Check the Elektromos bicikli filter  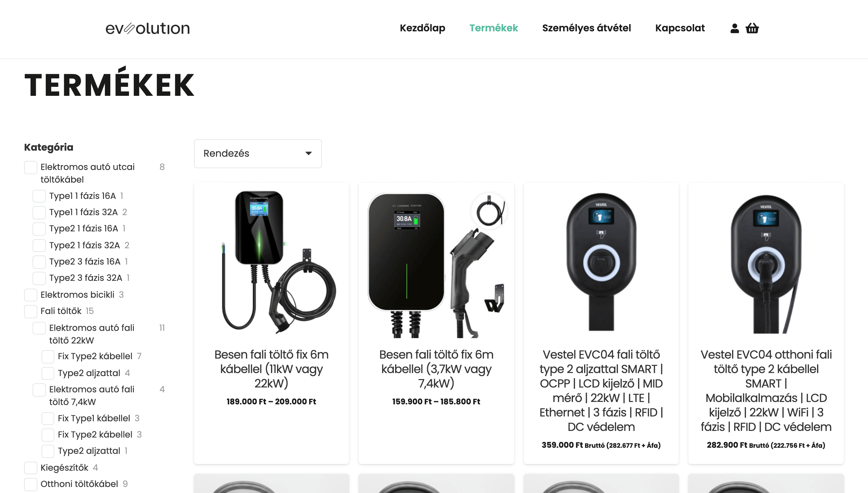(30, 295)
